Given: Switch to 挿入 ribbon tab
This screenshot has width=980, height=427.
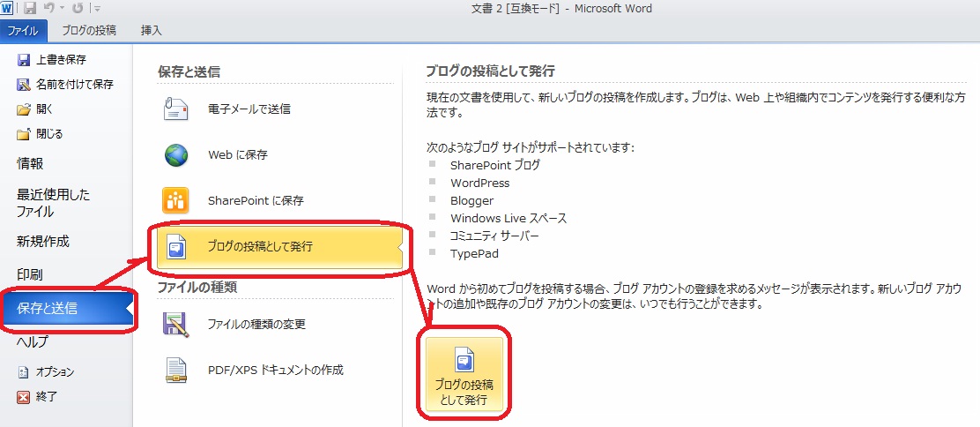Looking at the screenshot, I should click(152, 30).
